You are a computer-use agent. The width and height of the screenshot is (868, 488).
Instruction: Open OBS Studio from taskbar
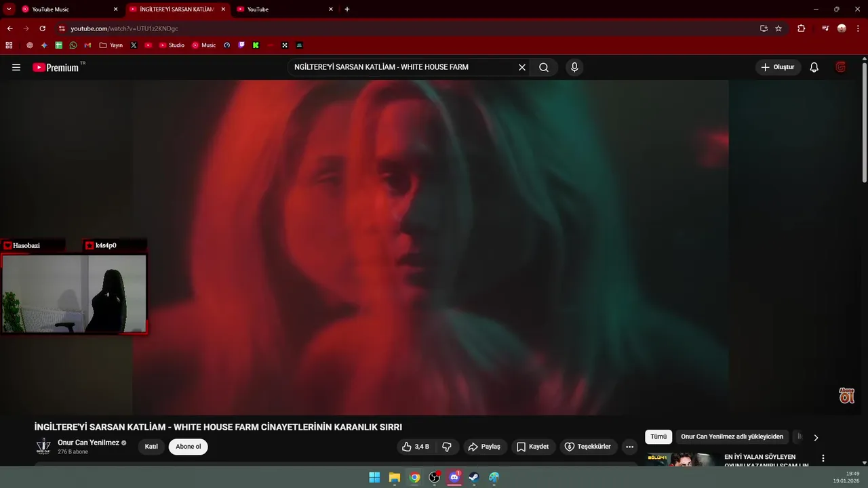click(x=435, y=477)
